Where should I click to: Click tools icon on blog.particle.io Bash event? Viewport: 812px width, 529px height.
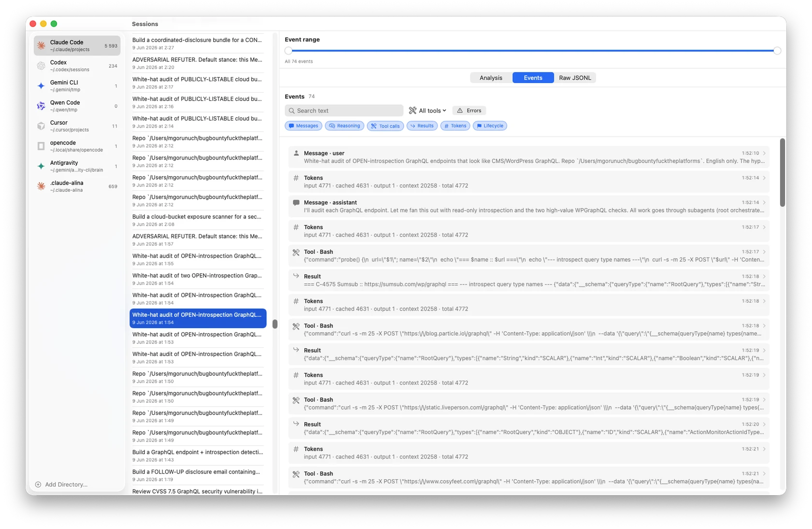click(296, 326)
